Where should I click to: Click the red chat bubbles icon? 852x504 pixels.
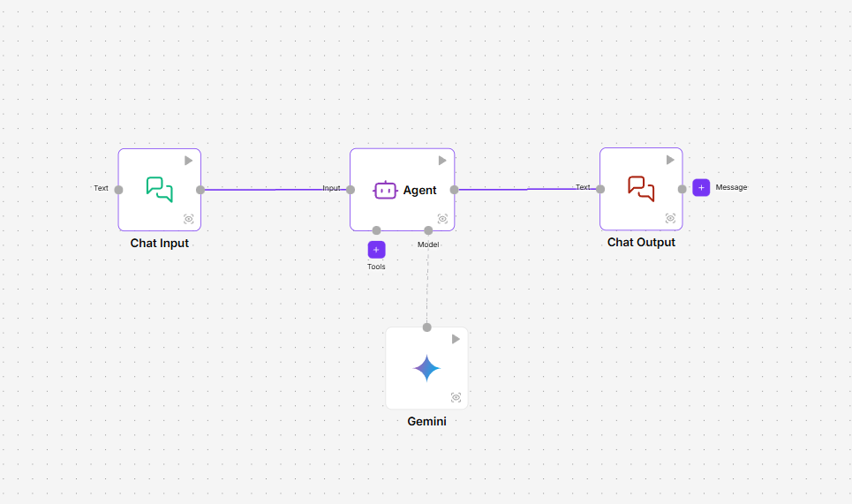pyautogui.click(x=641, y=188)
